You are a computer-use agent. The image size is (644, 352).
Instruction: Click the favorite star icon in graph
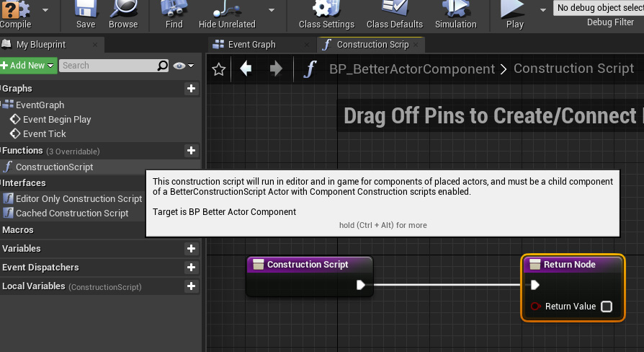[x=219, y=69]
